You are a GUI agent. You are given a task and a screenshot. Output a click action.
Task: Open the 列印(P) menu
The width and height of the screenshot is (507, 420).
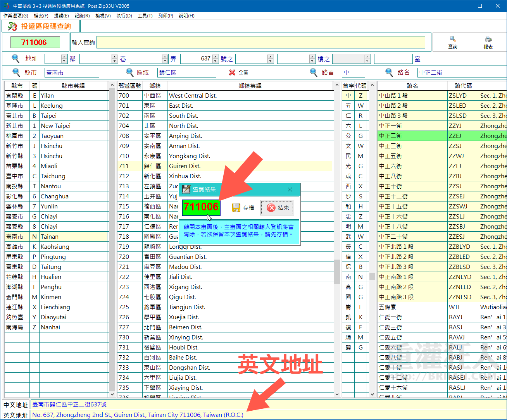click(166, 16)
